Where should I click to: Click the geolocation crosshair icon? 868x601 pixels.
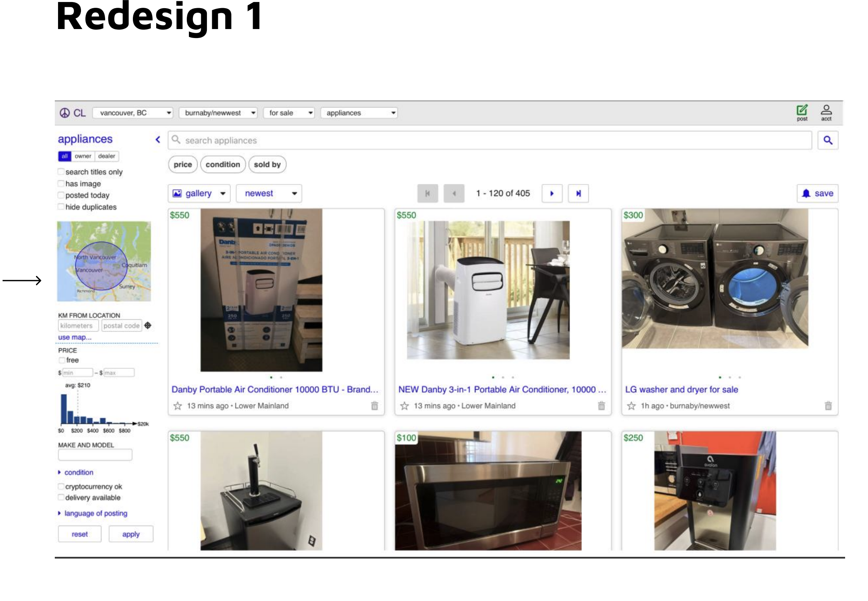148,325
